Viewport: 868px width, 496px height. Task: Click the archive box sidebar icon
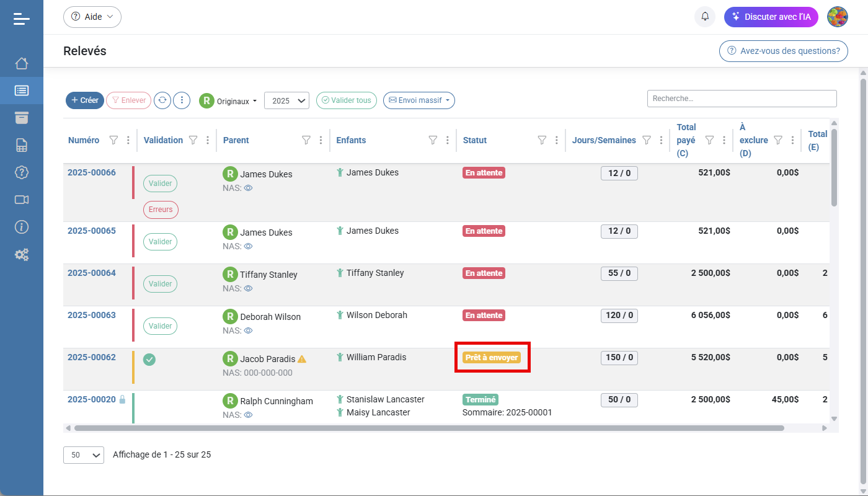pyautogui.click(x=22, y=118)
